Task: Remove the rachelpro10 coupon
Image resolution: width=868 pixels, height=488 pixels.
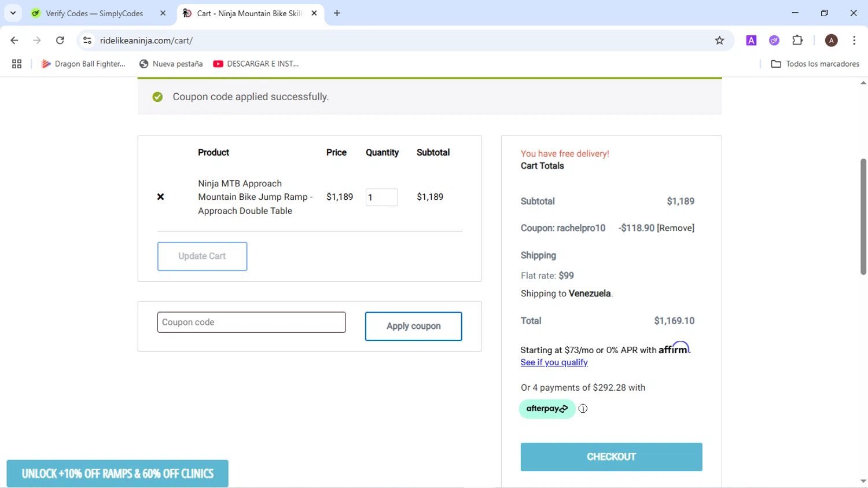Action: [x=675, y=228]
